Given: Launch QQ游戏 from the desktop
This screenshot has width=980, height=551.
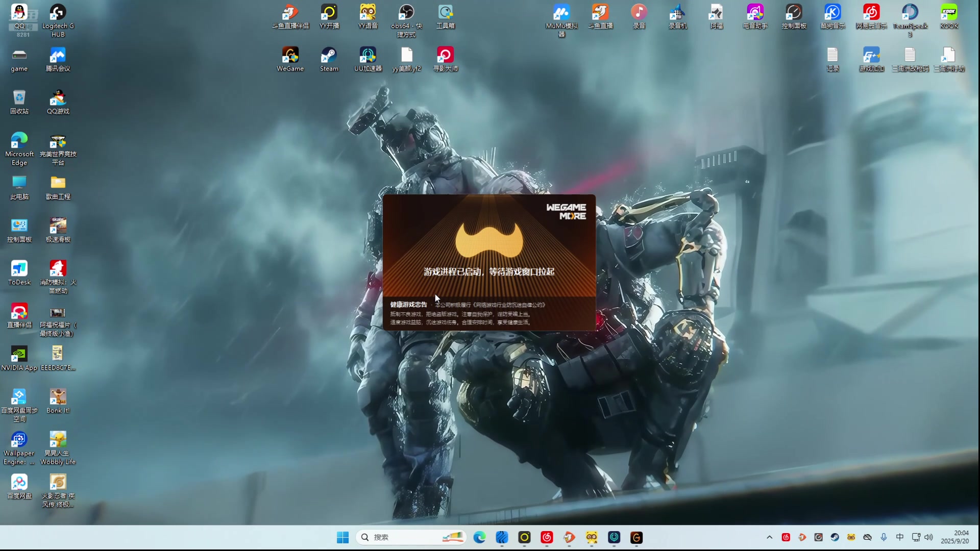Looking at the screenshot, I should [58, 102].
